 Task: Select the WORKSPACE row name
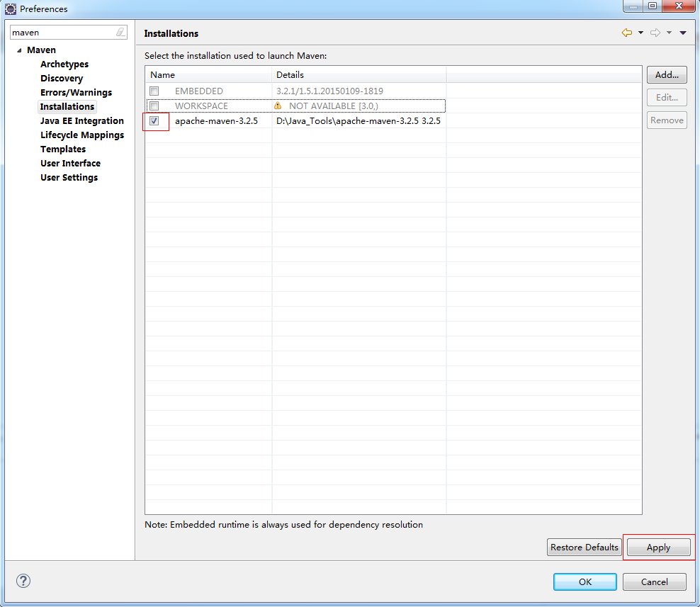(201, 106)
